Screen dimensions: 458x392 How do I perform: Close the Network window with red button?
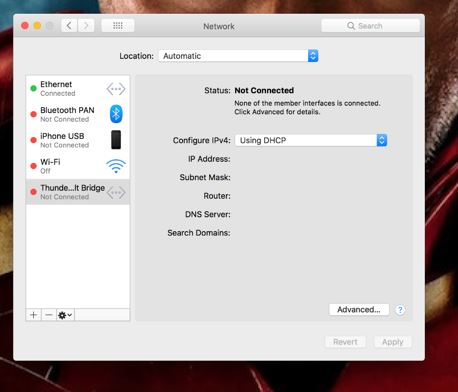pos(25,26)
